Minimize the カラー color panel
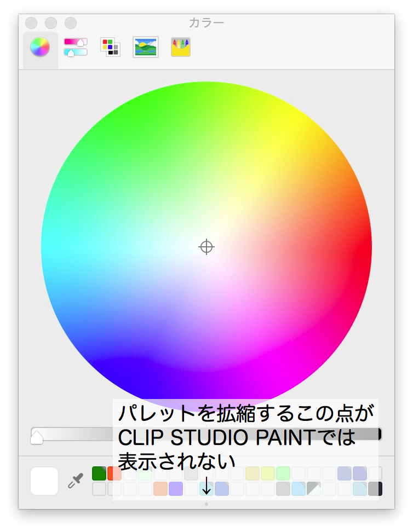The height and width of the screenshot is (532, 413). coord(51,23)
